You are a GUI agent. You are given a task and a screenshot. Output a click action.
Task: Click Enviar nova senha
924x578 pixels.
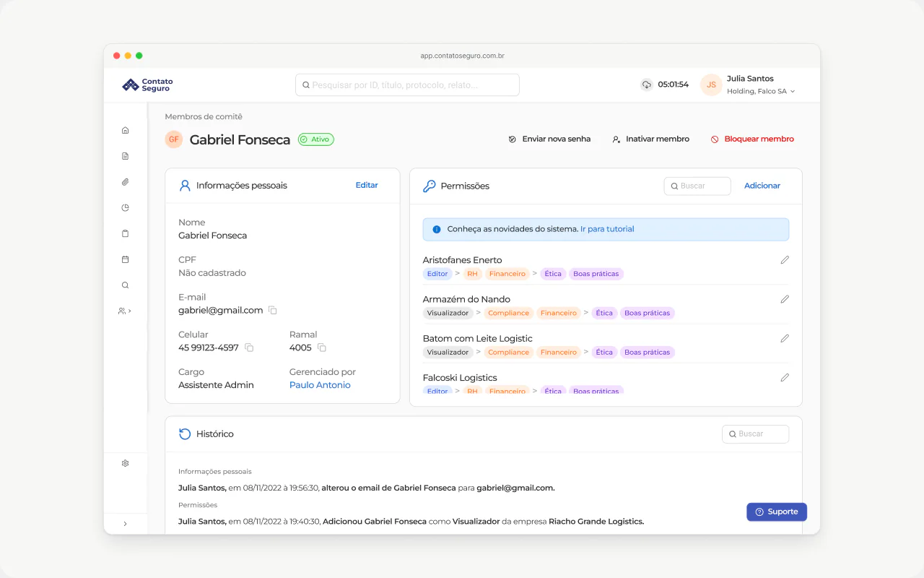pos(549,139)
